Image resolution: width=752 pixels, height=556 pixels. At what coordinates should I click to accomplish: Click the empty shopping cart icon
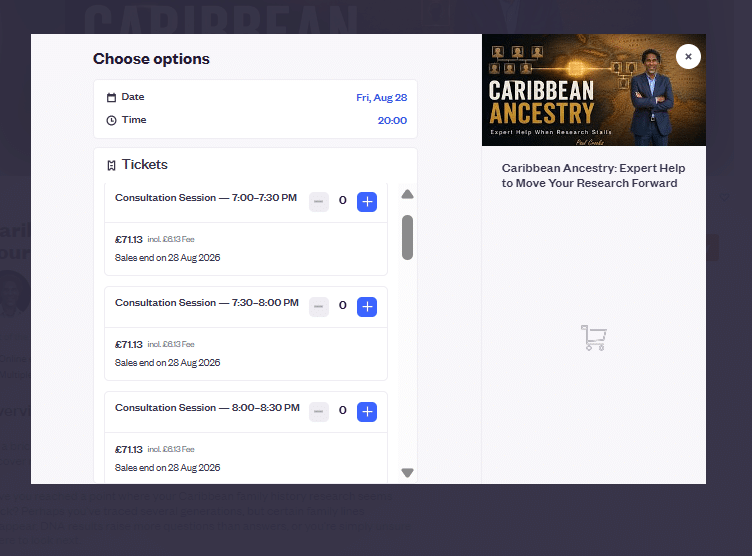[594, 338]
